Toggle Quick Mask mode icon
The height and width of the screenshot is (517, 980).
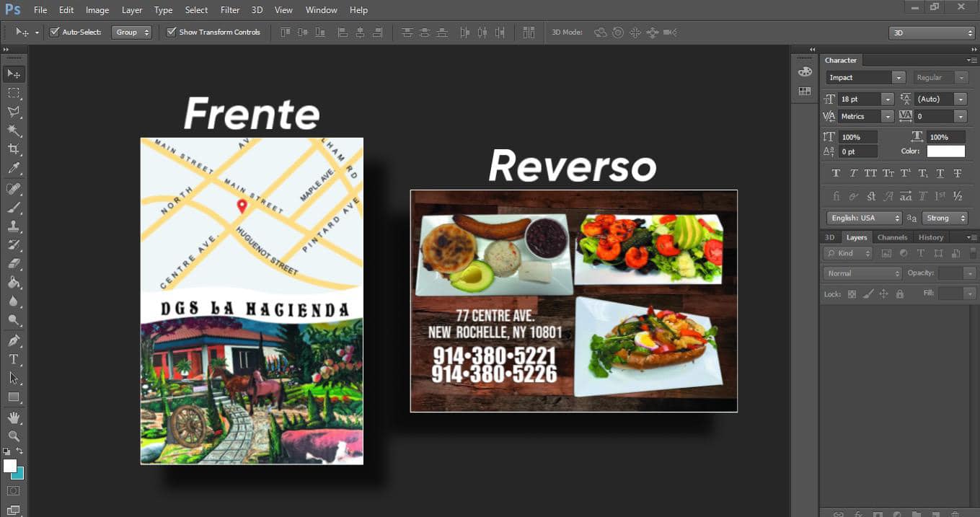pos(14,491)
